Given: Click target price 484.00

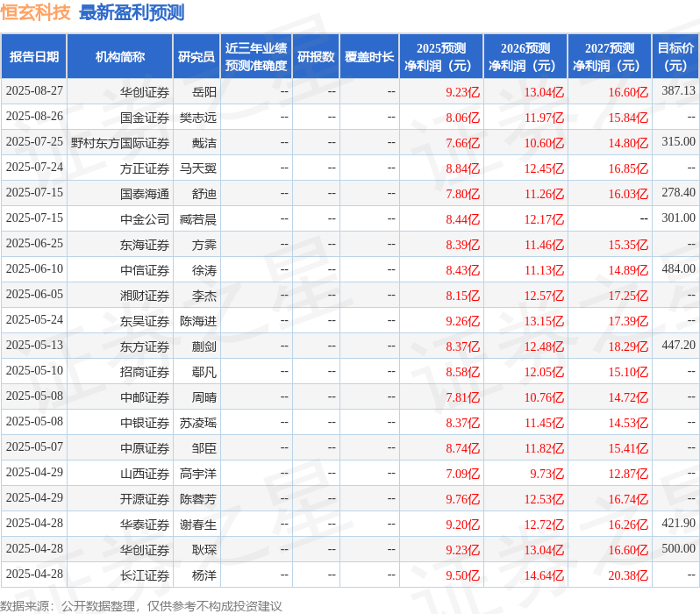Looking at the screenshot, I should [x=678, y=269].
